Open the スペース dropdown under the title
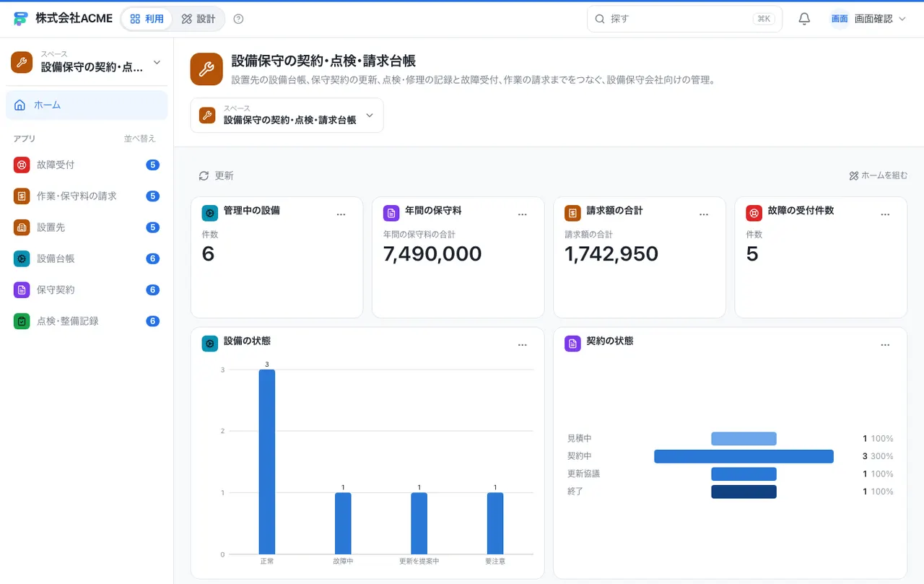Viewport: 924px width, 584px height. point(287,116)
